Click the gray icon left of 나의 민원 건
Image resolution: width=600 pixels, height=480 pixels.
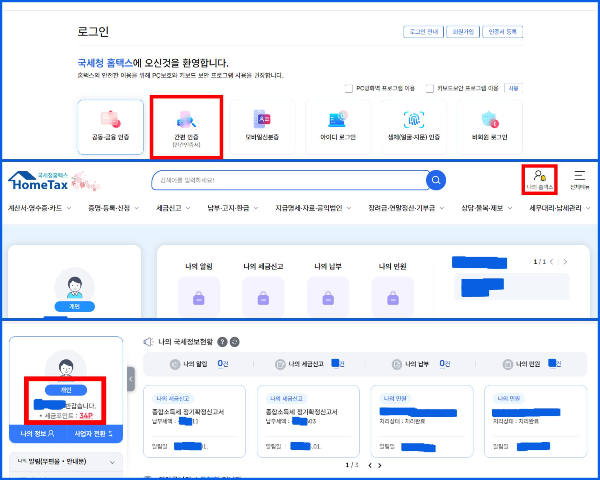tap(507, 364)
